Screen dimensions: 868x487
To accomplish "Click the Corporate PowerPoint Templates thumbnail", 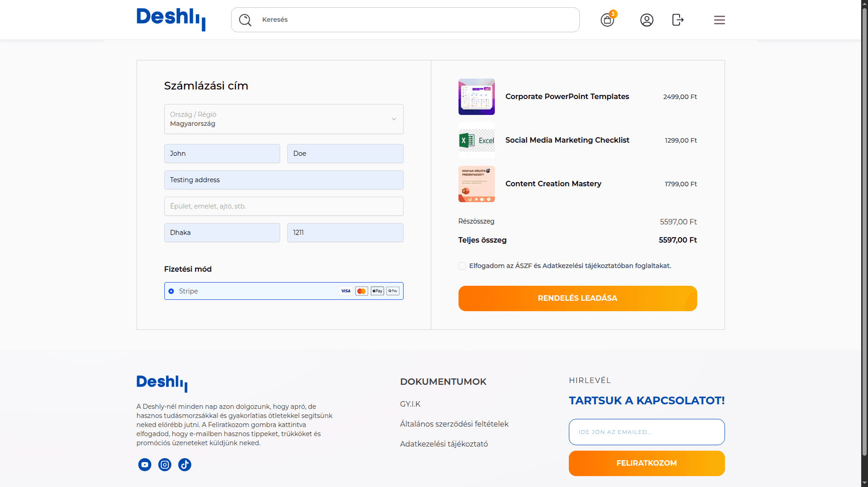I will coord(476,97).
